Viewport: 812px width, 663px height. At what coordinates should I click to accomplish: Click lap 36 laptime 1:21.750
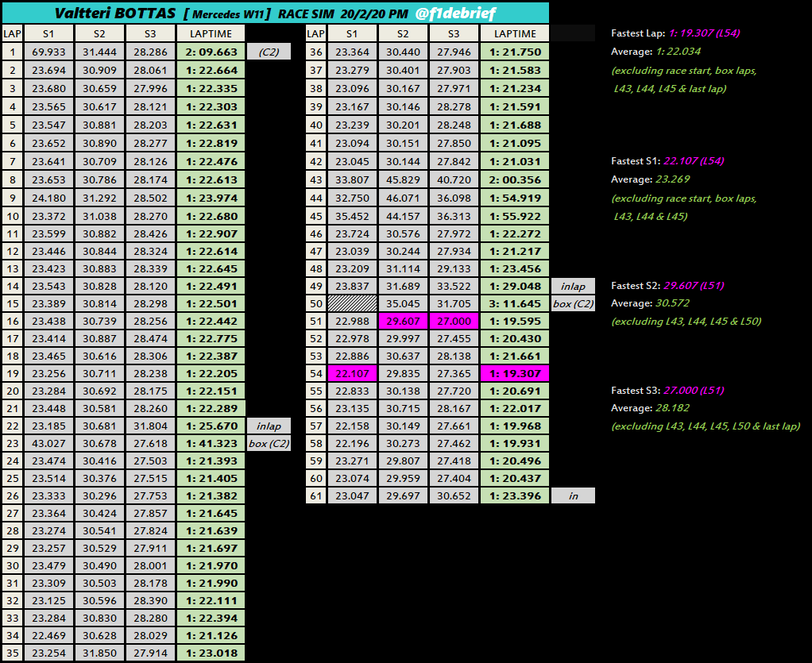pos(515,52)
